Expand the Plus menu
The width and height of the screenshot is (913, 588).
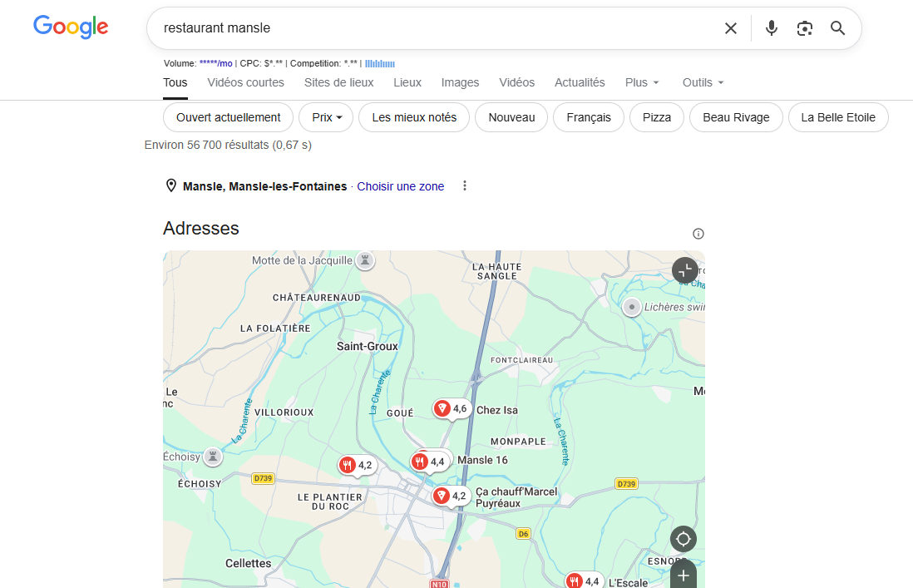[642, 82]
